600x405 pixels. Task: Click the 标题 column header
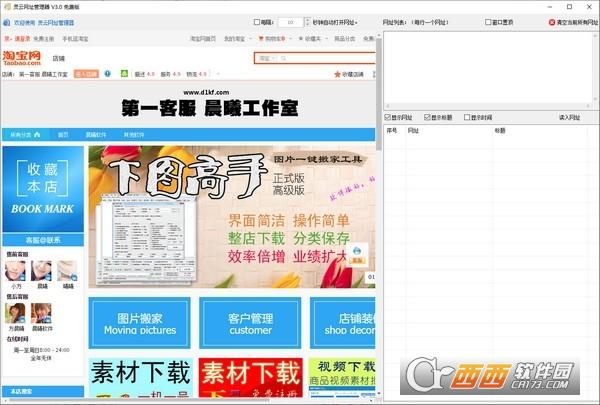click(500, 131)
